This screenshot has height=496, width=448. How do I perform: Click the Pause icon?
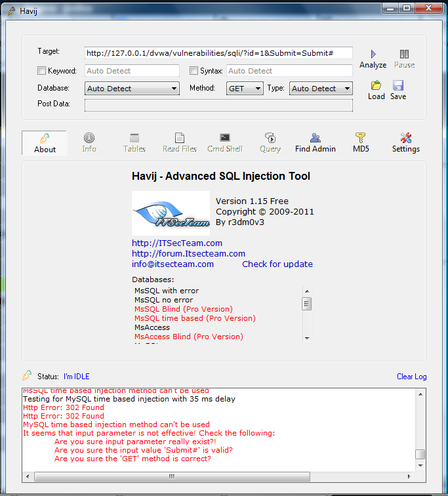coord(404,54)
